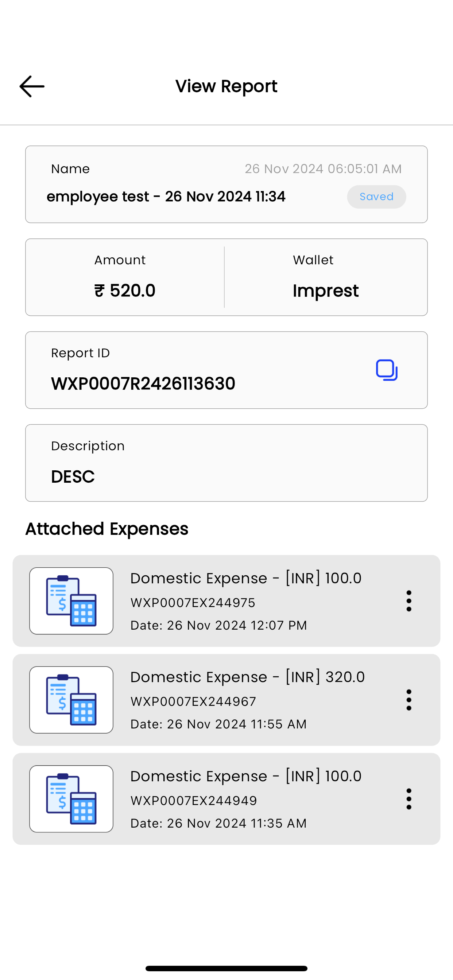This screenshot has width=453, height=980.
Task: Tap the ₹ 520.0 amount value
Action: point(125,291)
